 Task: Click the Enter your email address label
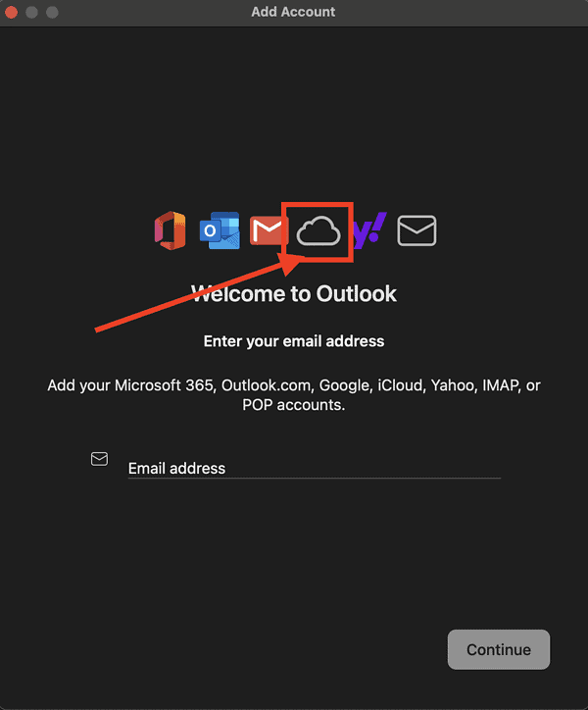point(294,341)
